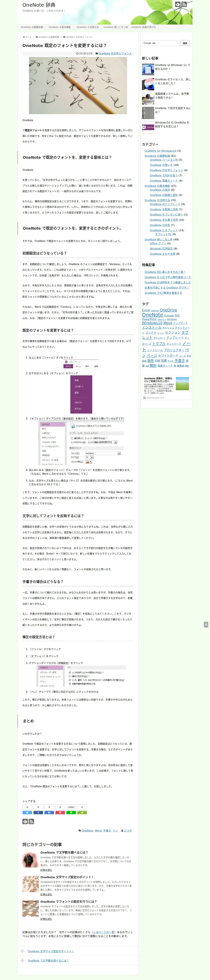
Task: Open the OneNote とタブレット category
Action: (x=164, y=230)
